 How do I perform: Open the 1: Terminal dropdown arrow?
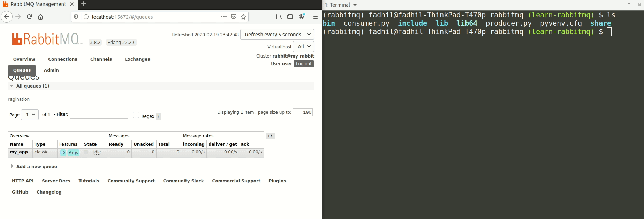click(x=355, y=5)
